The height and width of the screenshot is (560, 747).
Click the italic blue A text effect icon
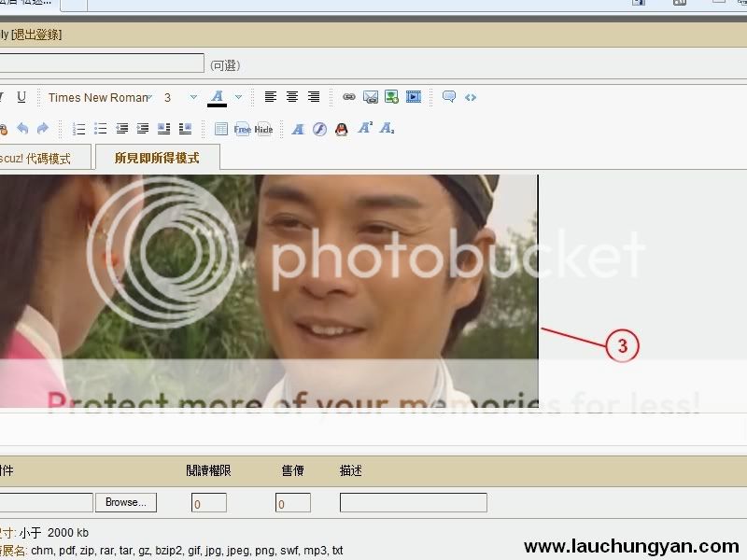[298, 129]
